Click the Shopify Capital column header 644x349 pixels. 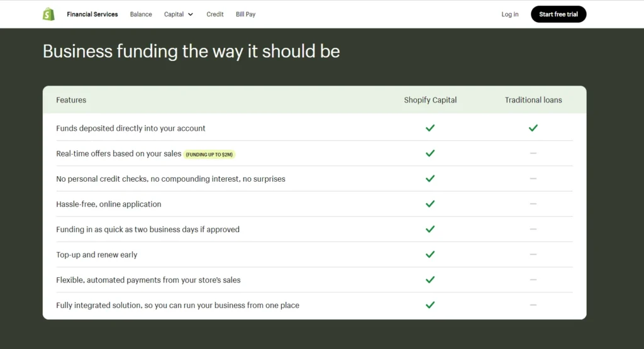[430, 100]
